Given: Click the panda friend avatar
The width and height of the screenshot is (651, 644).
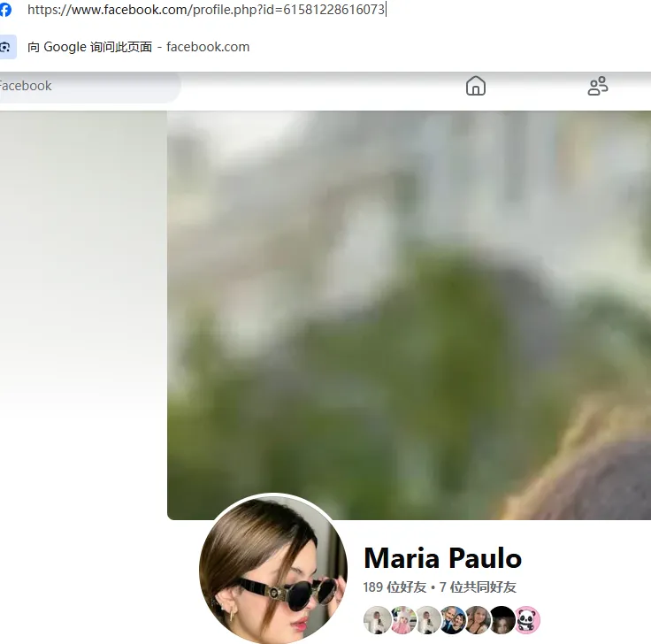Looking at the screenshot, I should coord(527,620).
